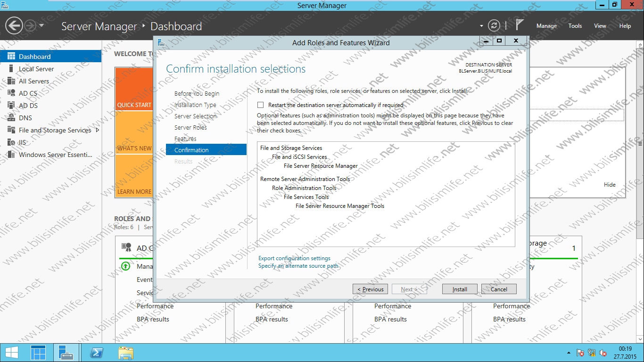Select Windows Server Essentials sidebar icon

click(x=11, y=155)
